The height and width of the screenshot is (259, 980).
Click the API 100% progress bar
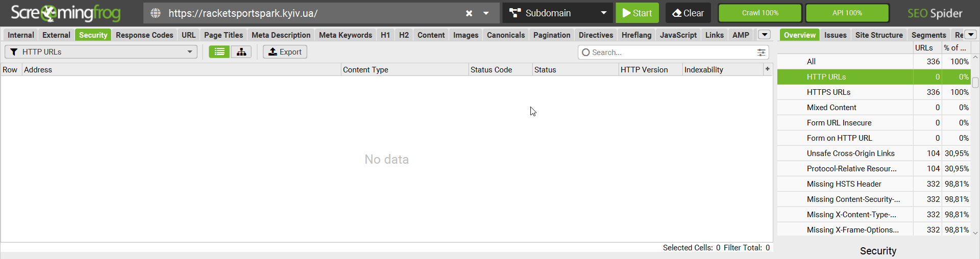pos(847,13)
